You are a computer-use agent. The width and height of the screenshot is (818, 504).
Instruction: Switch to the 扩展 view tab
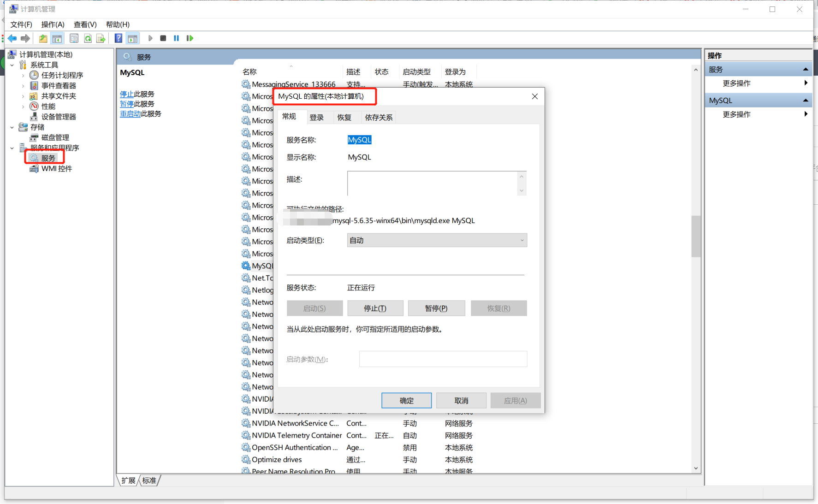pyautogui.click(x=129, y=480)
